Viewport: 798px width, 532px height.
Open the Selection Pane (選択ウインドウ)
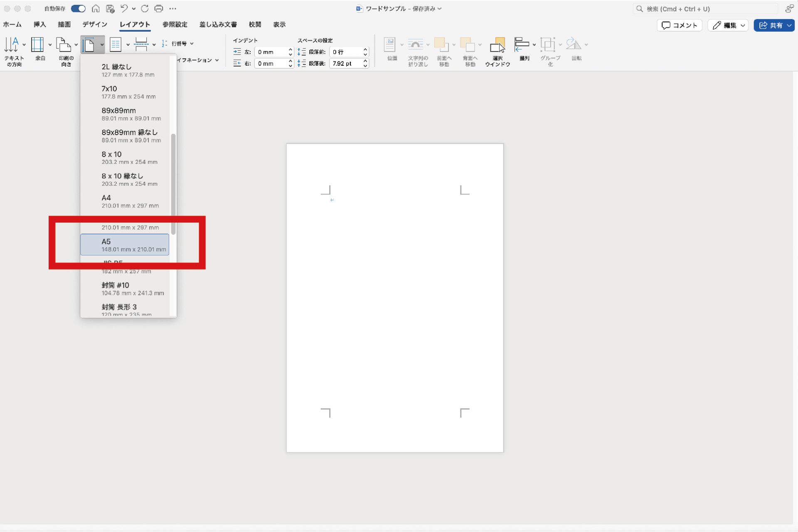click(497, 46)
